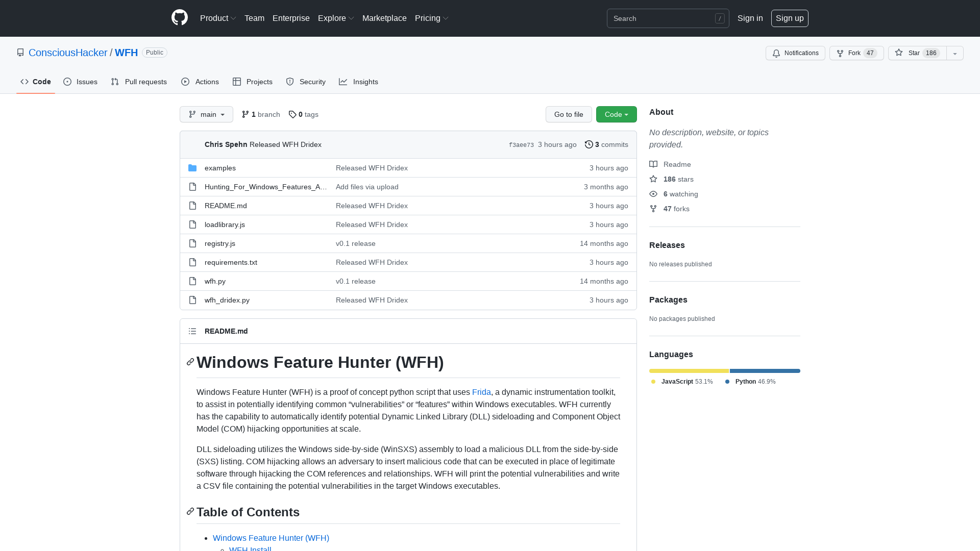Open Security via the shield icon
980x551 pixels.
(290, 82)
